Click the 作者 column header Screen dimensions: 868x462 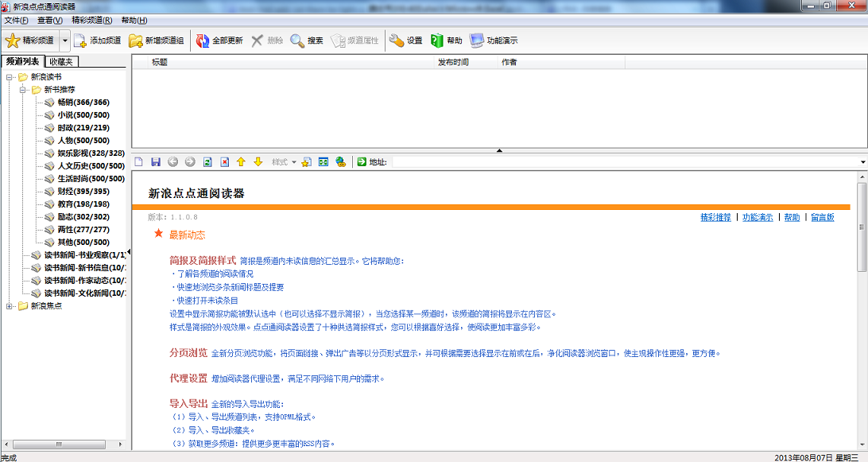tap(561, 62)
